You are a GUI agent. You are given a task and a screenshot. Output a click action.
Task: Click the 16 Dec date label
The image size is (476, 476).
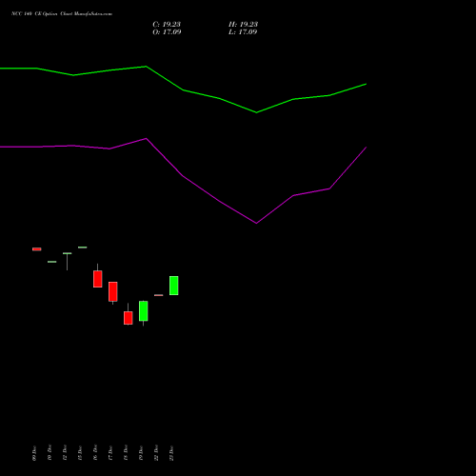[x=95, y=453]
